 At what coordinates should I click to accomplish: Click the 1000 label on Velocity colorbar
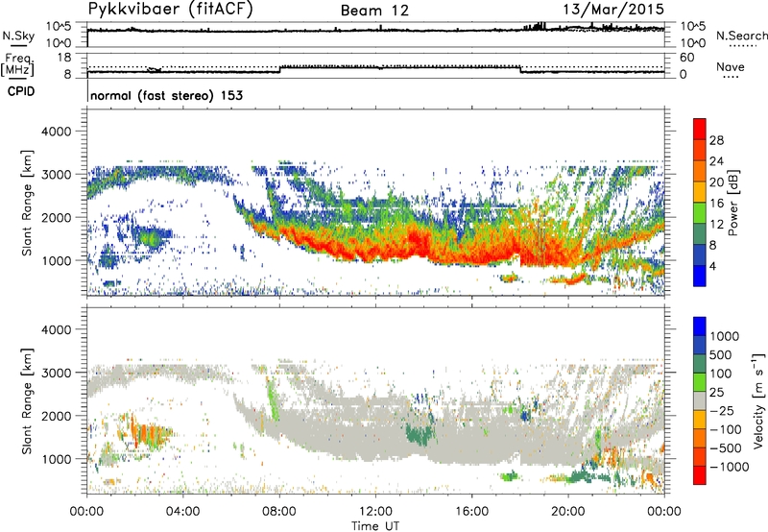[725, 336]
